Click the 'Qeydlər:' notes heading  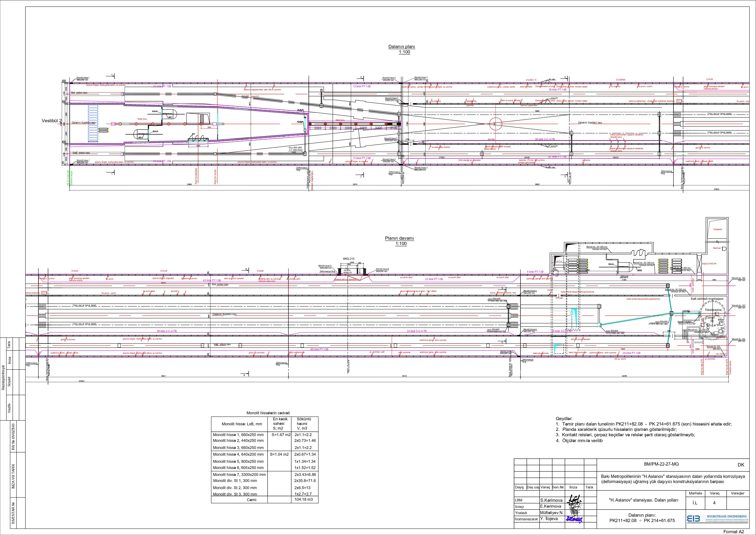[x=564, y=419]
